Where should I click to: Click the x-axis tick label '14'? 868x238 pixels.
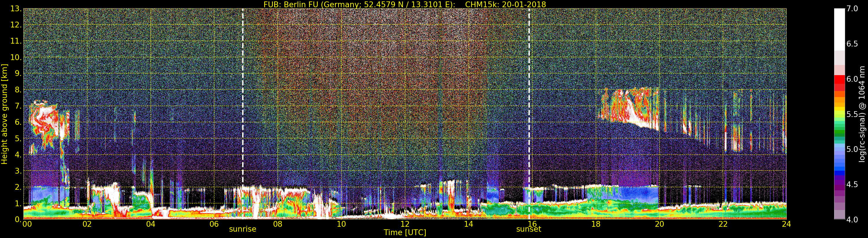tap(468, 224)
